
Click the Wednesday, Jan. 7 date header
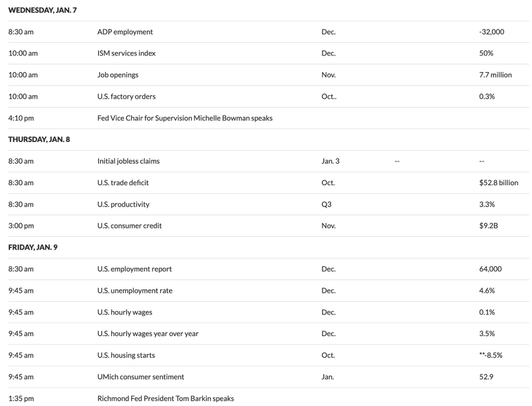43,10
